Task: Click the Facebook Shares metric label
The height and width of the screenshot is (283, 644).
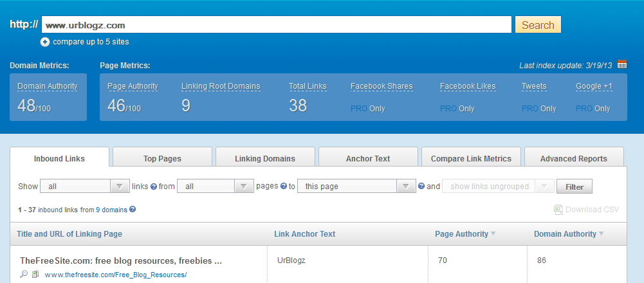Action: click(x=382, y=86)
